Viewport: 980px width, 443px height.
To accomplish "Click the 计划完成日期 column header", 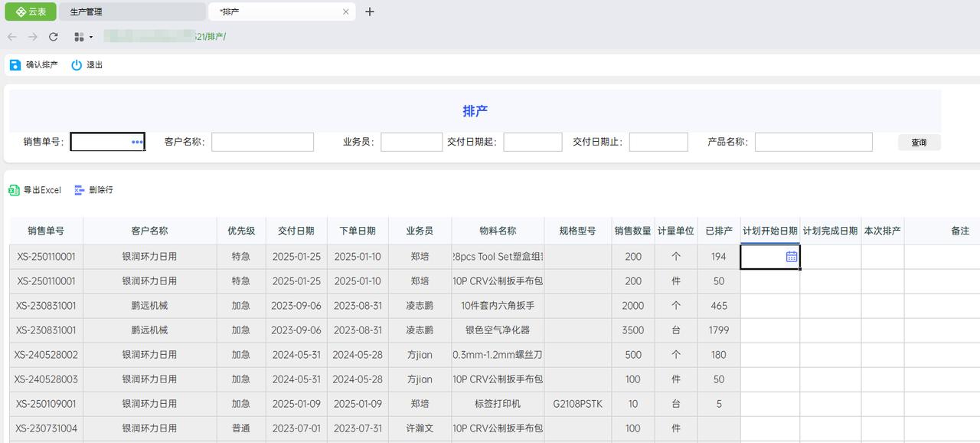I will (x=831, y=231).
